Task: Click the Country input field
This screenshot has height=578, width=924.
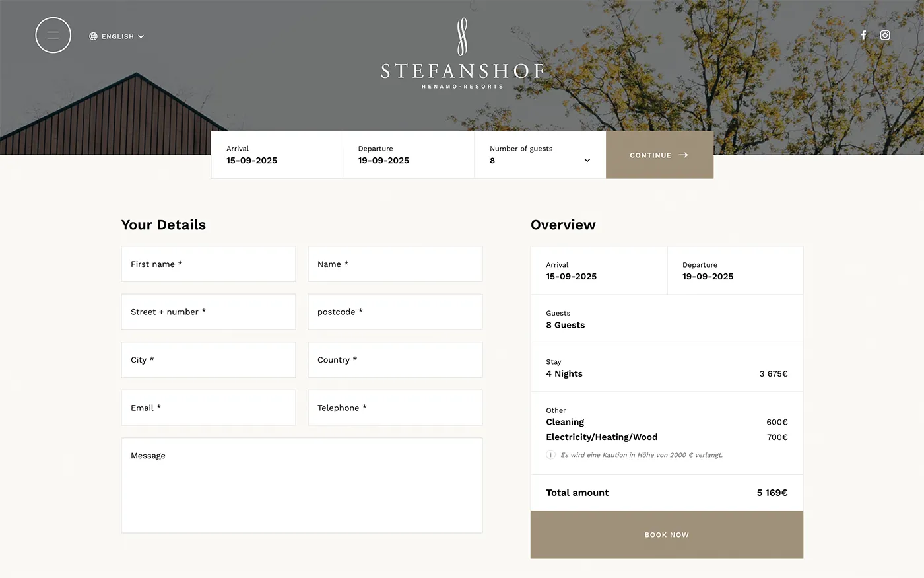Action: (x=395, y=360)
